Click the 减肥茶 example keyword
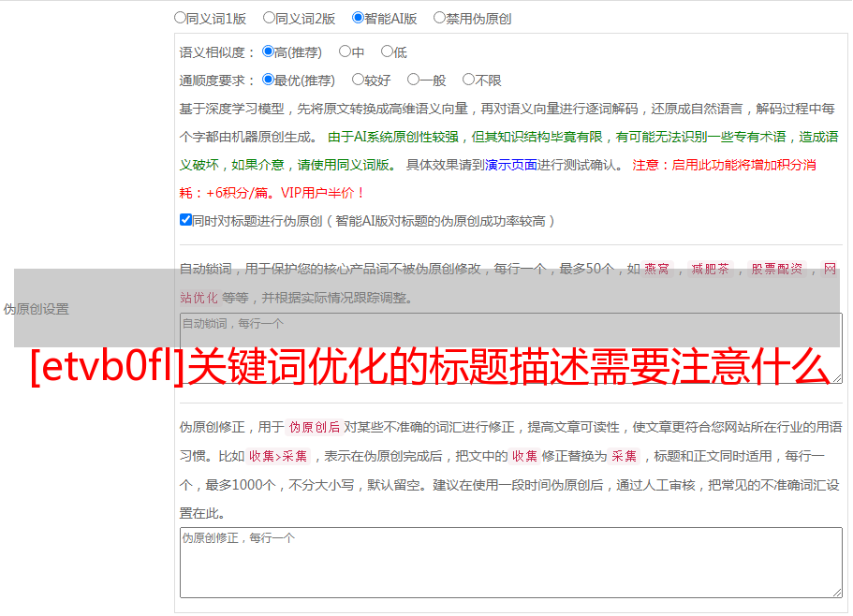This screenshot has height=616, width=853. pyautogui.click(x=711, y=269)
